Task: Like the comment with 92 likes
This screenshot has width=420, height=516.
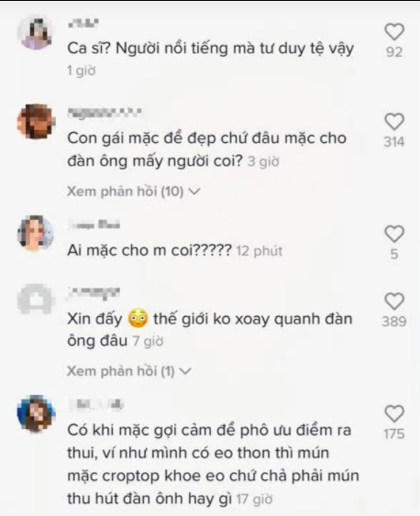Action: pyautogui.click(x=394, y=32)
